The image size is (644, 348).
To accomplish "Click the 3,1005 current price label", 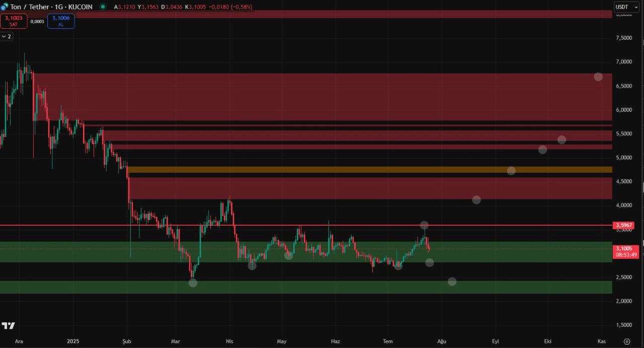I will click(626, 251).
